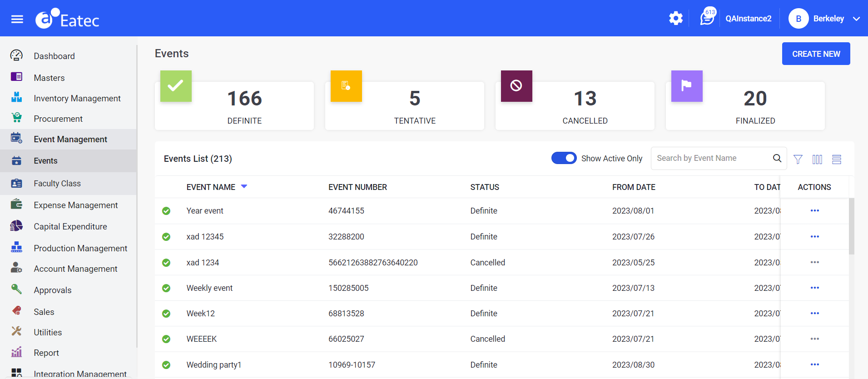Click the filter funnel icon
This screenshot has width=868, height=379.
[x=798, y=159]
